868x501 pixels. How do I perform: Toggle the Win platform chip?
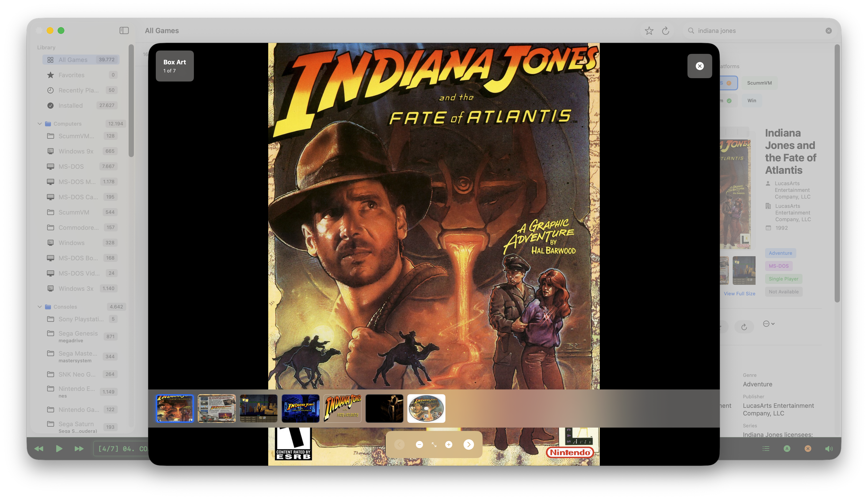pos(752,101)
